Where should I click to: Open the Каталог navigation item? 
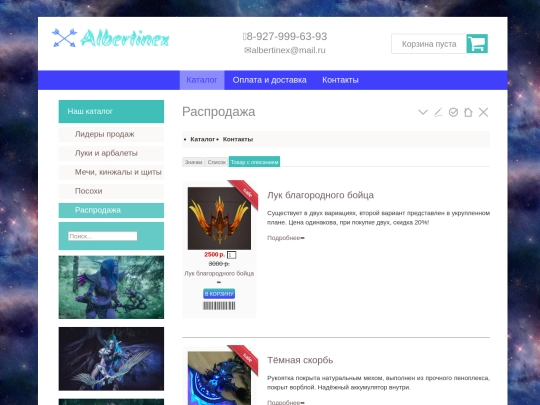(202, 80)
